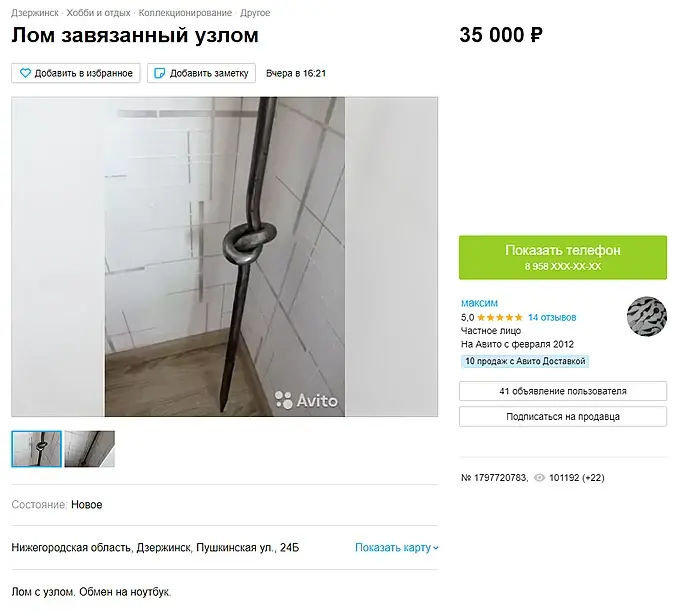Image resolution: width=700 pixels, height=613 pixels.
Task: Click the eye views icon
Action: tap(540, 478)
